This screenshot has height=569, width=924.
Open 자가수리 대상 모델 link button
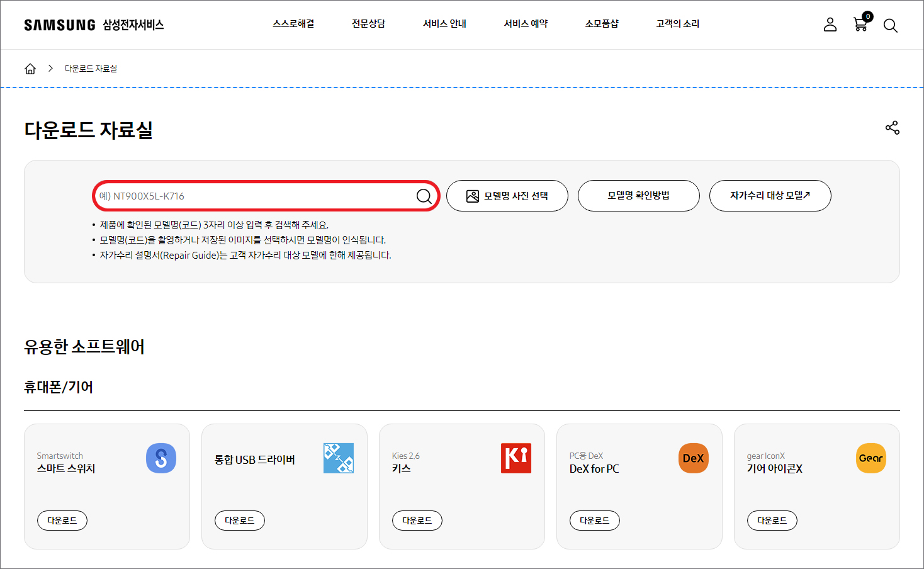(770, 196)
